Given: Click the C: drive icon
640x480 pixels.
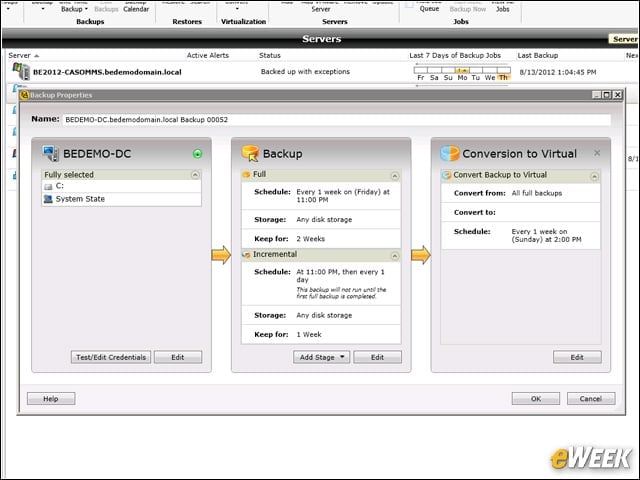Looking at the screenshot, I should click(49, 187).
